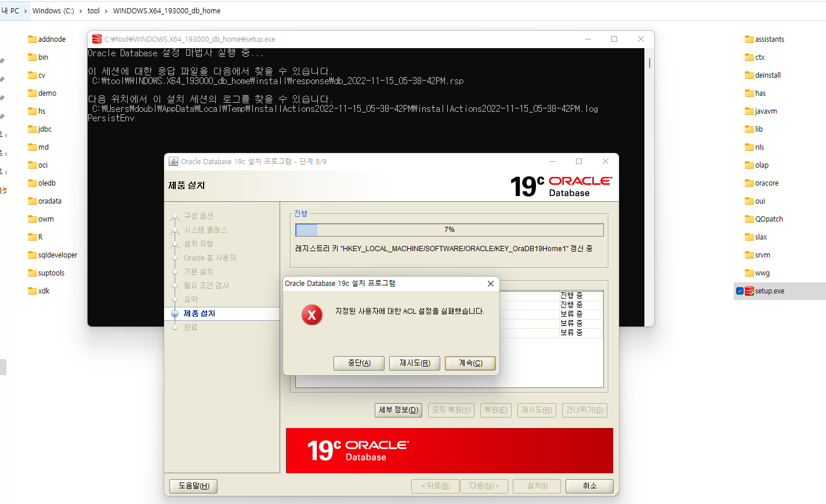
Task: Click the ACL 설정 error message text
Action: tap(410, 311)
